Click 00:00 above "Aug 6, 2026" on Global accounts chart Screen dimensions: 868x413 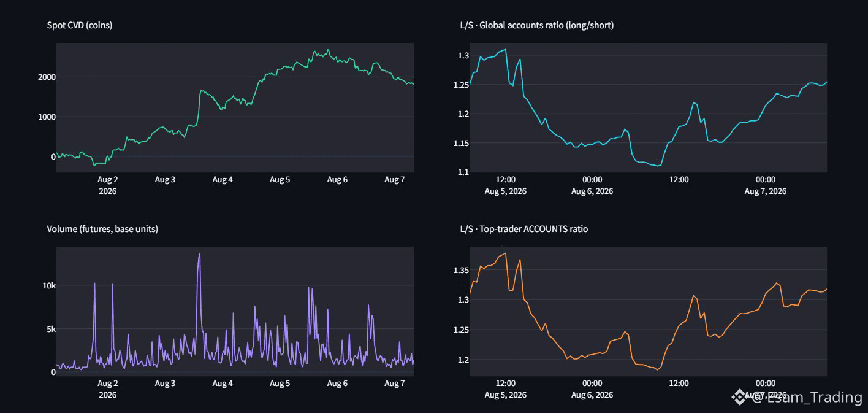coord(592,180)
